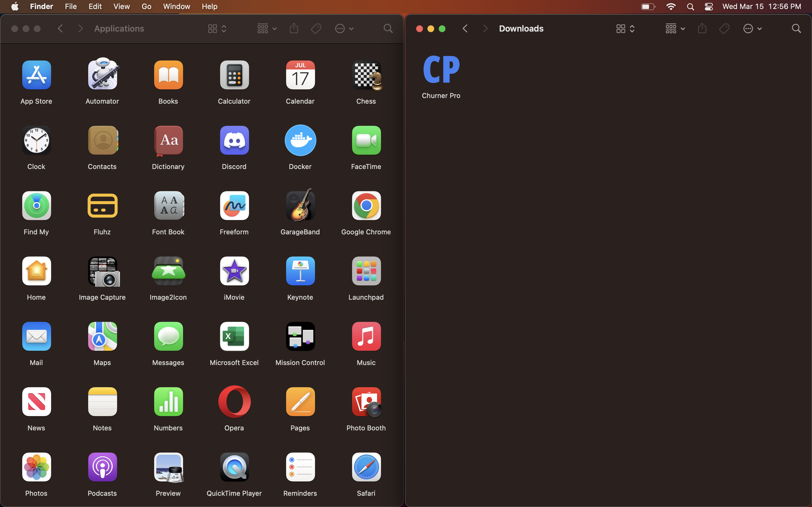The height and width of the screenshot is (507, 812).
Task: Open the Go menu
Action: point(146,7)
